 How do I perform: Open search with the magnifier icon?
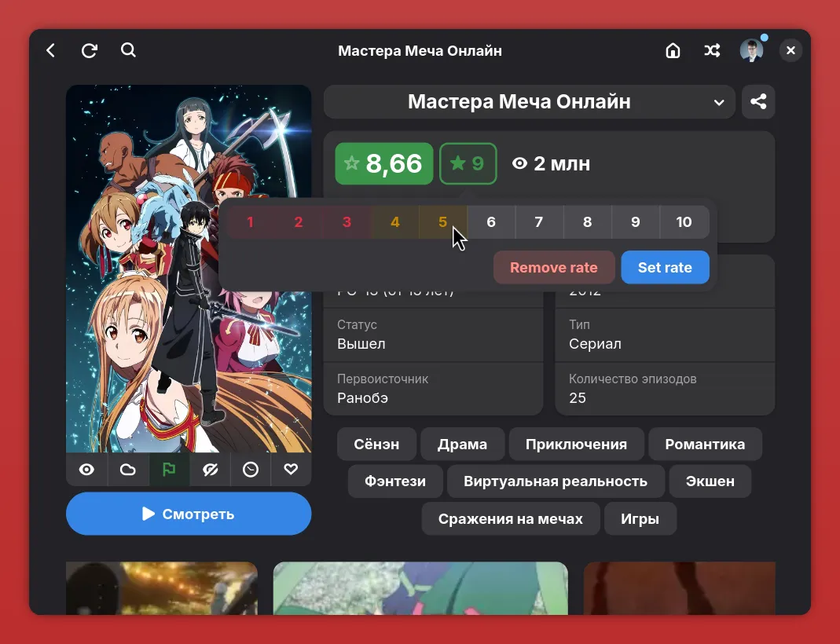pyautogui.click(x=128, y=51)
